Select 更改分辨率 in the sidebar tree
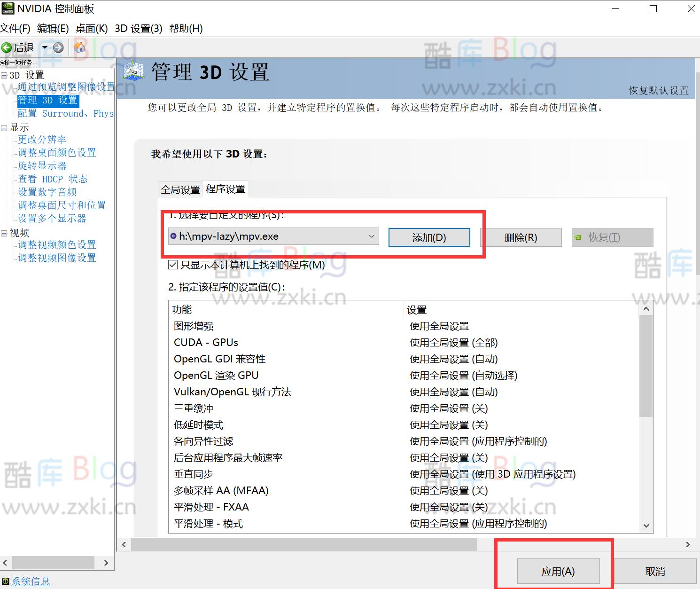The height and width of the screenshot is (589, 700). click(42, 139)
